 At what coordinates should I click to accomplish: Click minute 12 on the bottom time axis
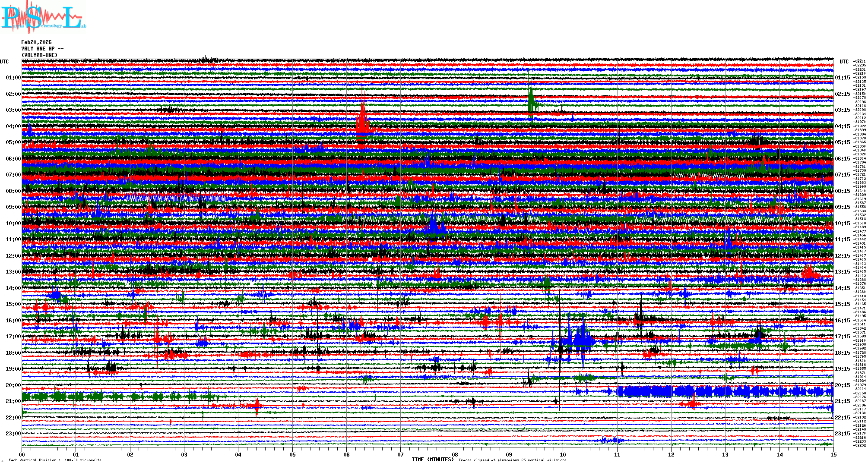click(671, 454)
